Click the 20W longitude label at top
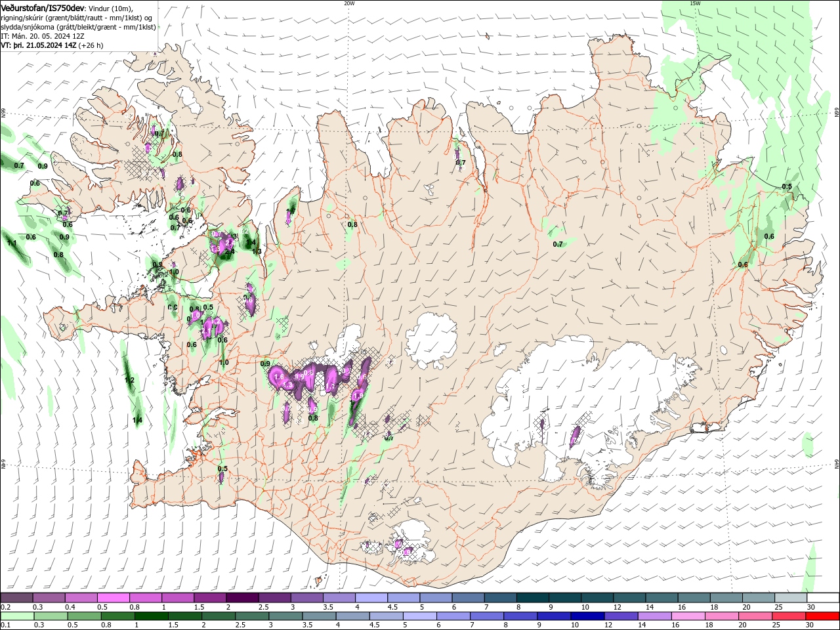 point(349,3)
